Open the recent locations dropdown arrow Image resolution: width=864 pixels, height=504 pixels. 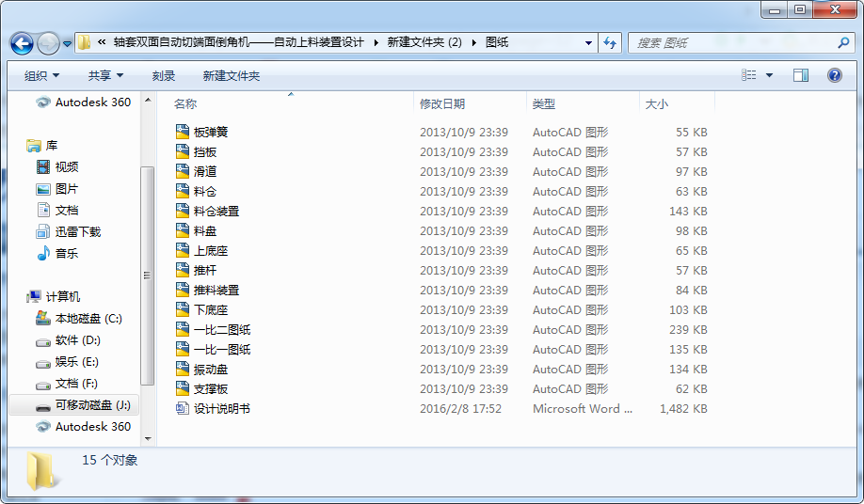pos(67,43)
